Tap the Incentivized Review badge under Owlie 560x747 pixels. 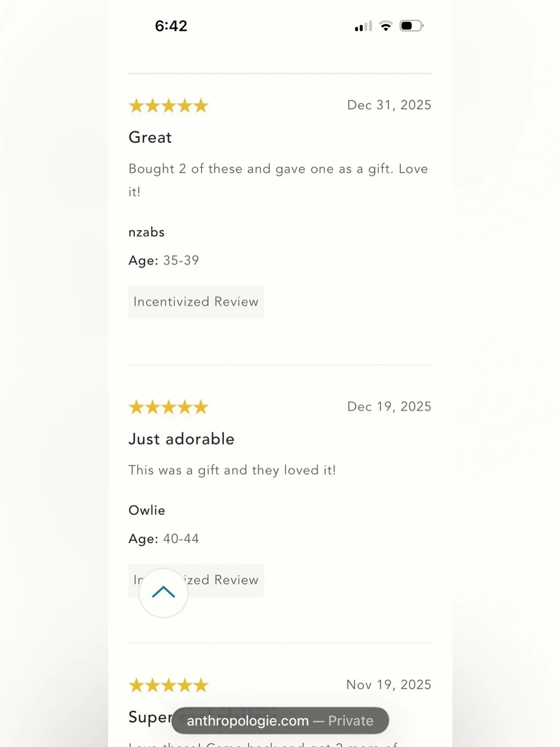point(196,580)
